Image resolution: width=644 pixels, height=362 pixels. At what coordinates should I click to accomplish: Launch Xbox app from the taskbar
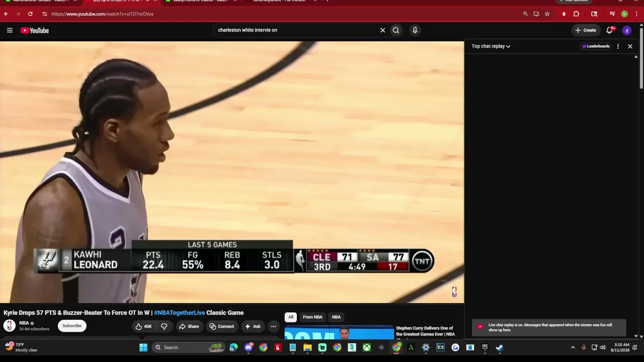click(367, 347)
